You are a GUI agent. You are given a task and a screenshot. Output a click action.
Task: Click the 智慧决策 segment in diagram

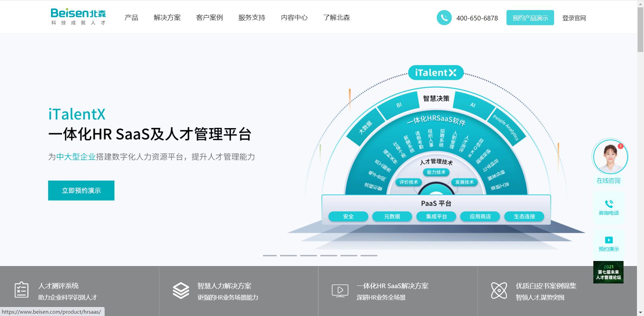click(x=436, y=99)
